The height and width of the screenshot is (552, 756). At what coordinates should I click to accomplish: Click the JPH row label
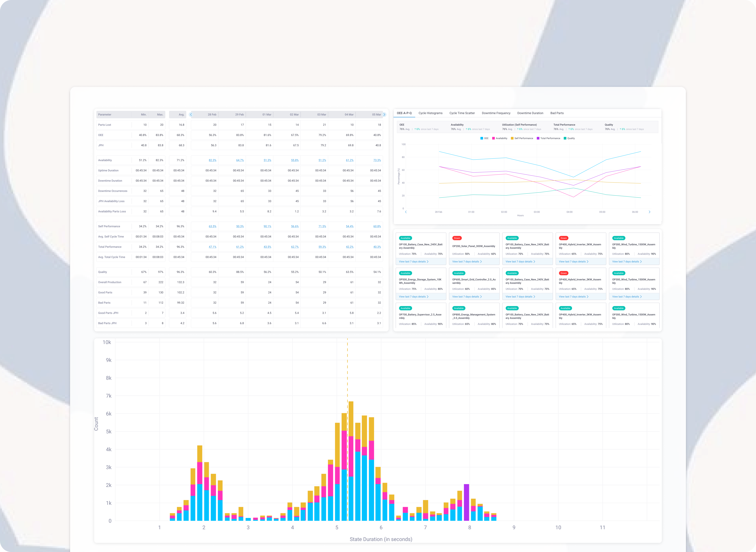tap(101, 145)
